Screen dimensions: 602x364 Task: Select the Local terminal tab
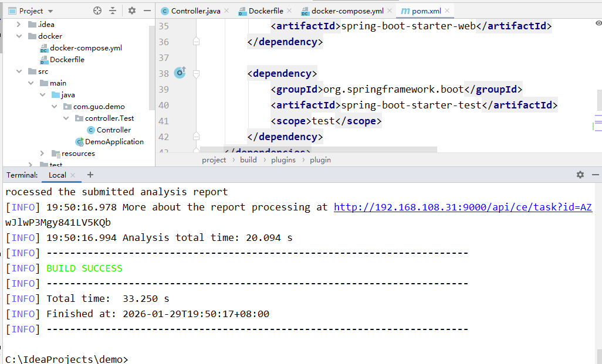point(57,175)
